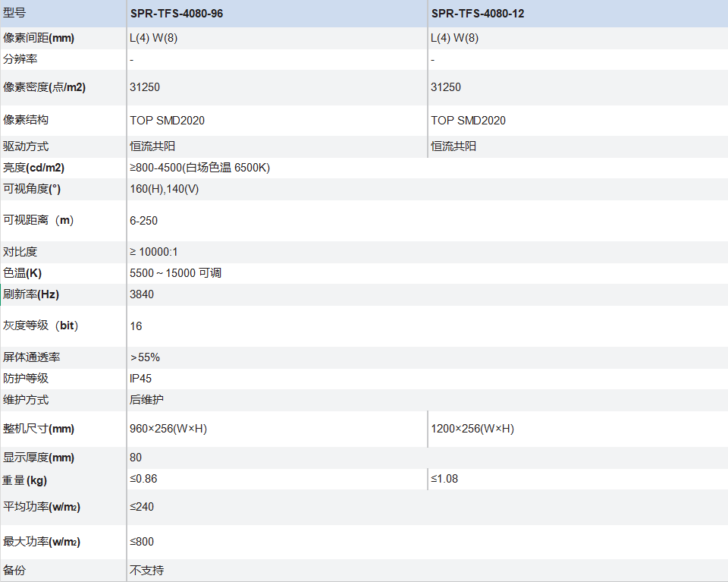
Task: Click the 像素间距(mm) row label
Action: (39, 38)
